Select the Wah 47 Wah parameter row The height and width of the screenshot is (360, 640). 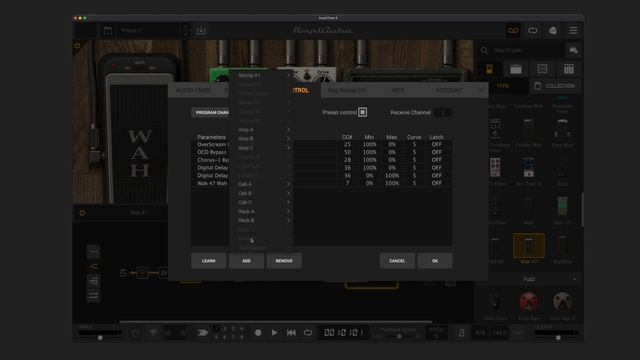click(321, 183)
